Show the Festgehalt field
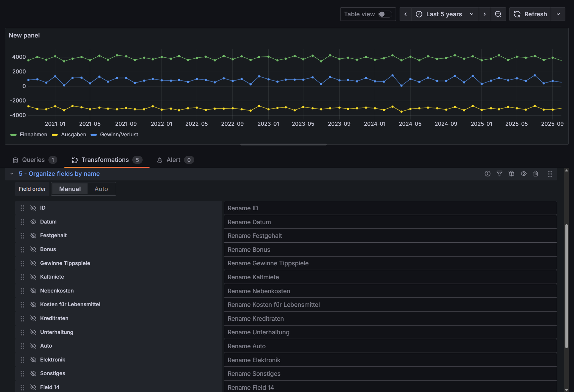The width and height of the screenshot is (574, 392). point(33,235)
